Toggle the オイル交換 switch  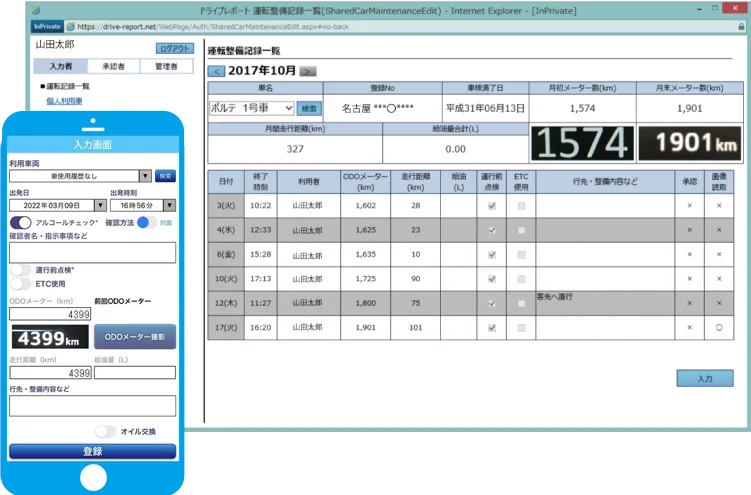click(105, 431)
